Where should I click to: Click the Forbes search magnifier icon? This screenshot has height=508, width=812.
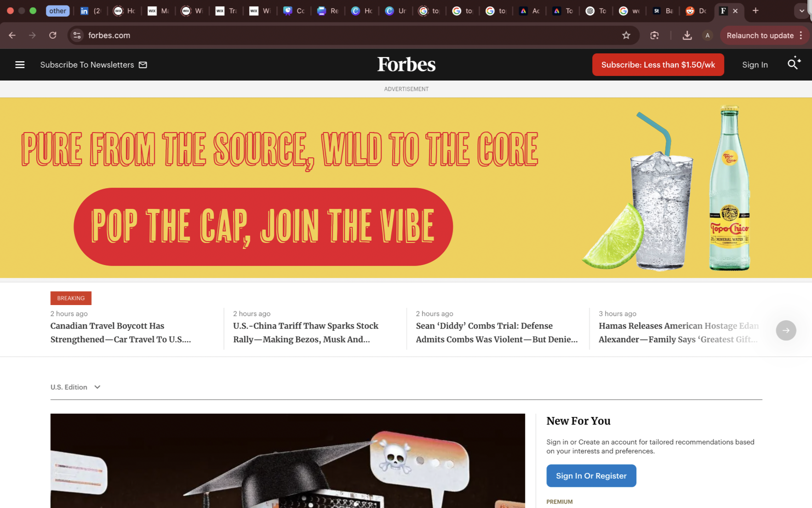coord(794,64)
